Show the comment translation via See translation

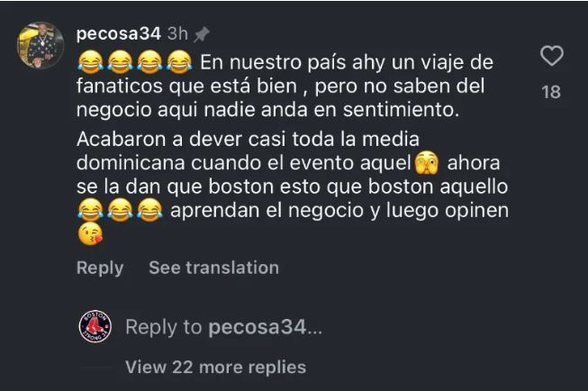pos(213,268)
